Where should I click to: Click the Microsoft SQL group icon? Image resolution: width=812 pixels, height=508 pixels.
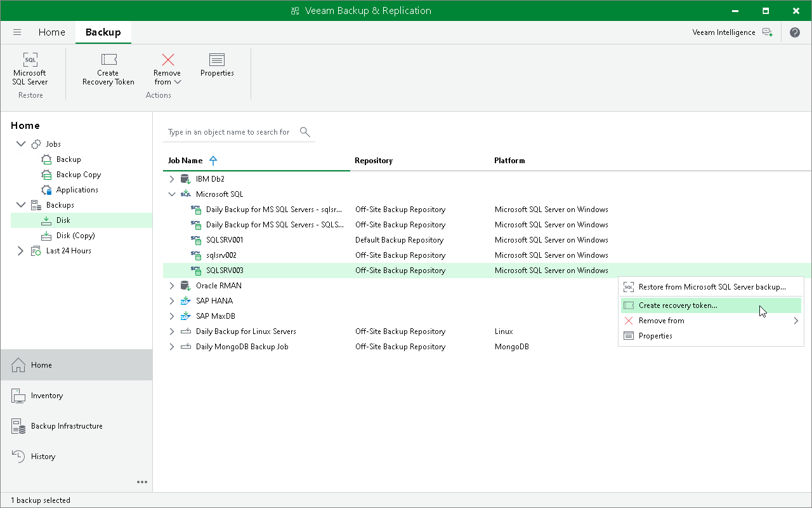[186, 194]
